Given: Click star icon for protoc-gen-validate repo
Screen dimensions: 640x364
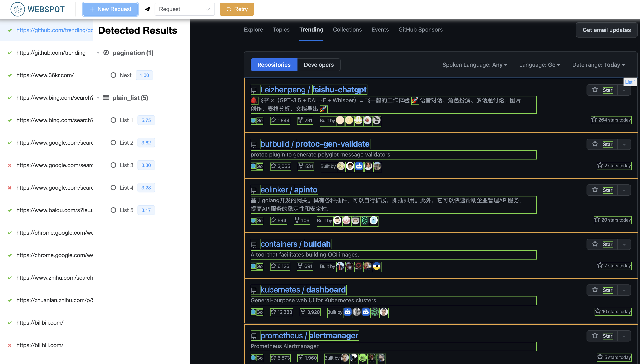Looking at the screenshot, I should pos(595,144).
